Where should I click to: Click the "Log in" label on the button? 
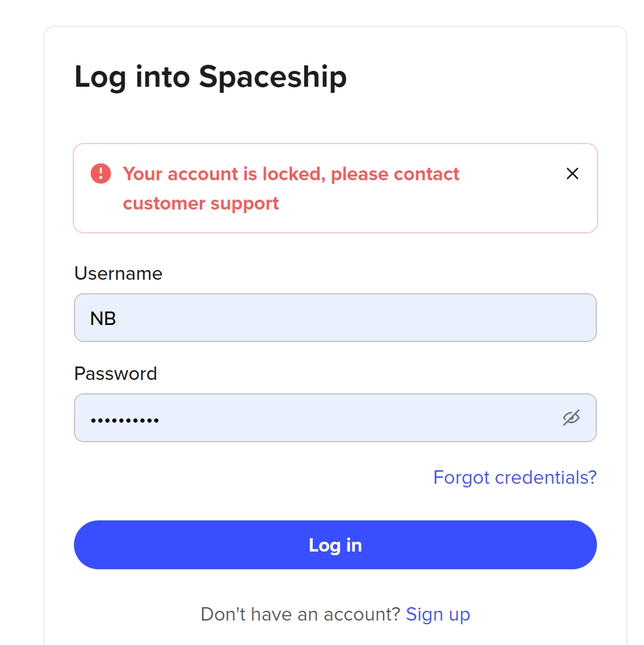[335, 545]
